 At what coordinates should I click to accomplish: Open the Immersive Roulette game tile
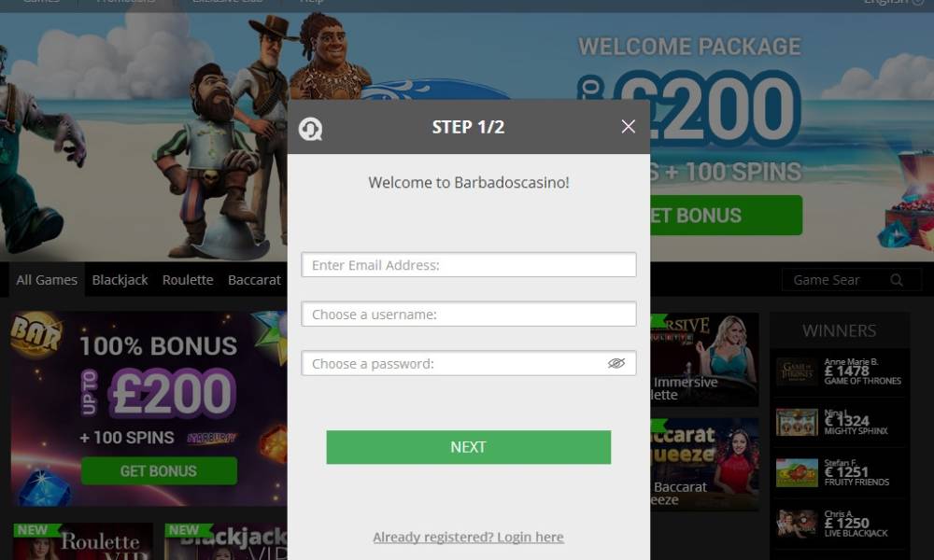click(704, 359)
